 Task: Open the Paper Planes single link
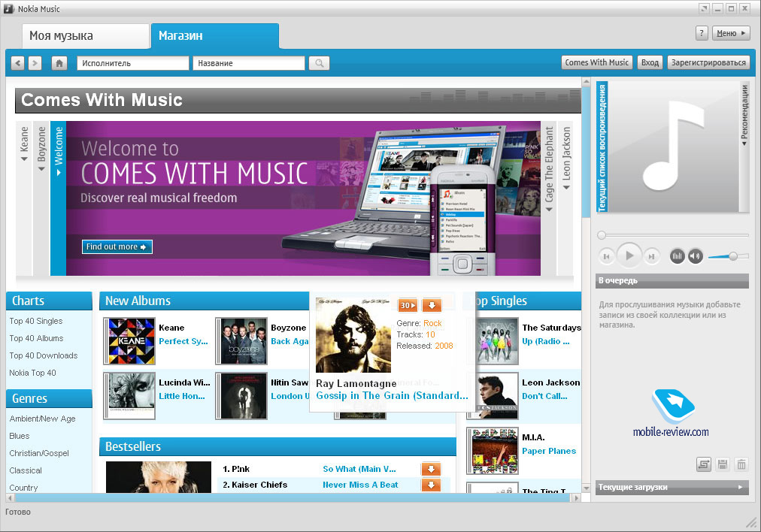pos(549,451)
